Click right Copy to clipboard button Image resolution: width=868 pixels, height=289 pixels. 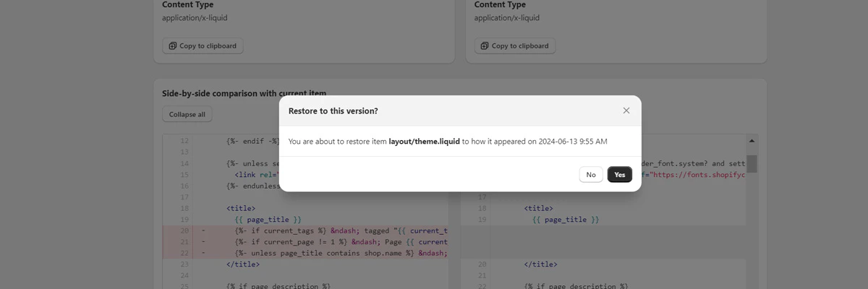(516, 46)
